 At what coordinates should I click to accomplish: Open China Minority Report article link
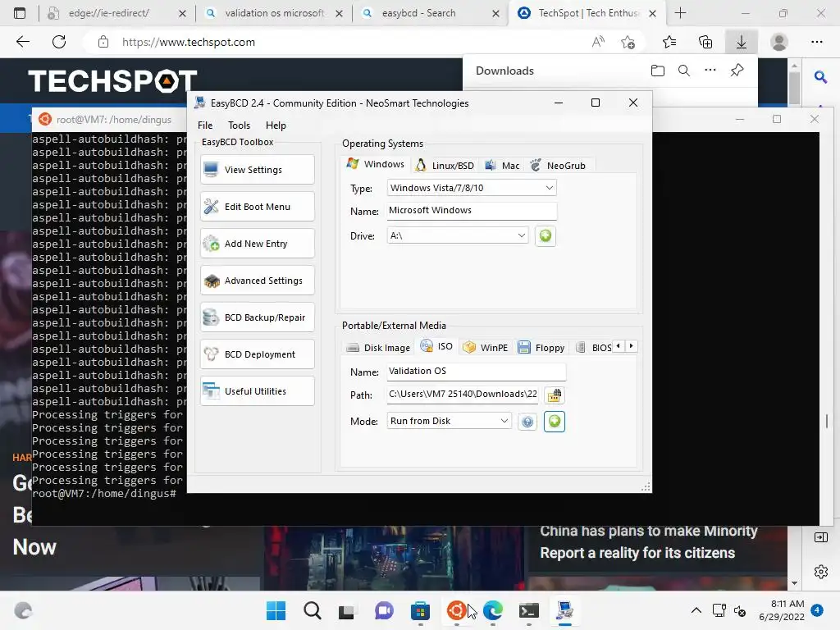[649, 541]
